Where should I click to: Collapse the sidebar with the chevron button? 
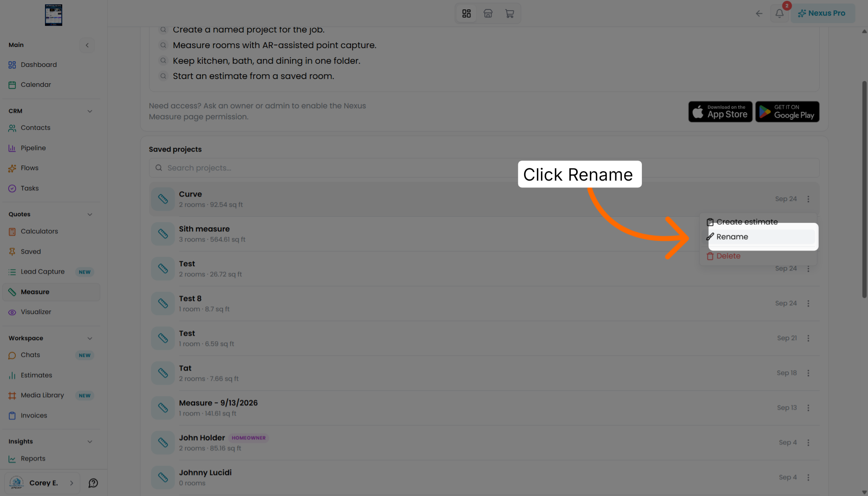coord(87,45)
